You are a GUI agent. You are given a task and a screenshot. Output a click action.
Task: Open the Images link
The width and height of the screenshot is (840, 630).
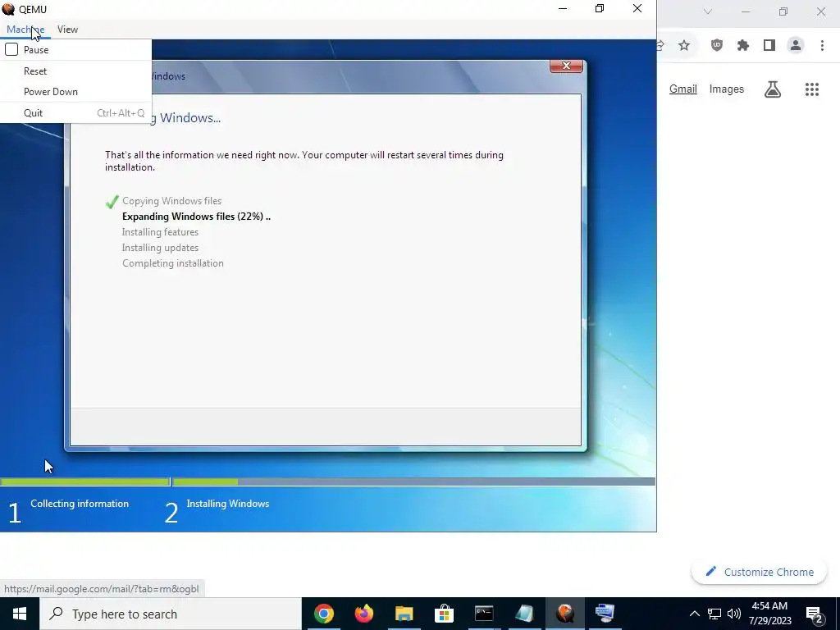[727, 89]
